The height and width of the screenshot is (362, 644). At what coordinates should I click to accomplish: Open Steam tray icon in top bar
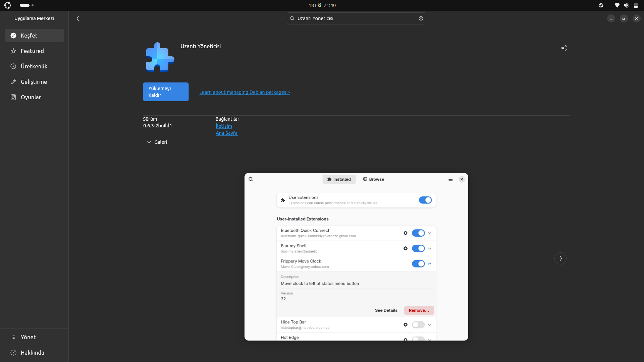pyautogui.click(x=601, y=5)
